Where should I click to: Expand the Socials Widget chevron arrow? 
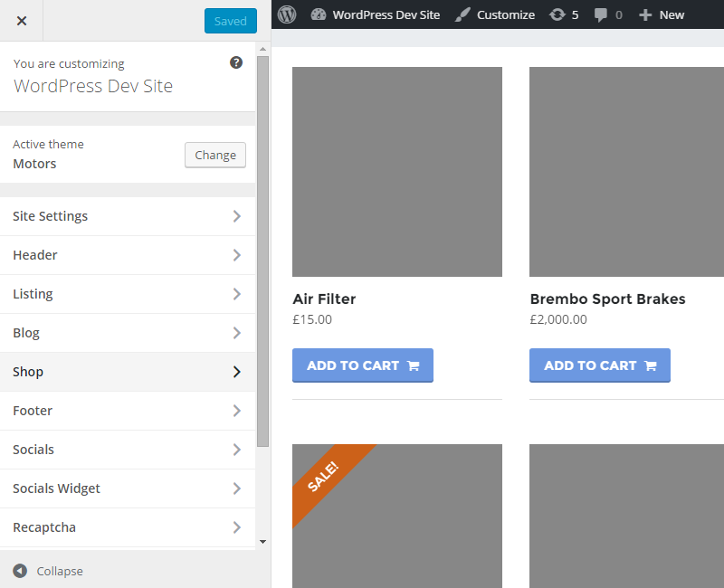click(237, 488)
